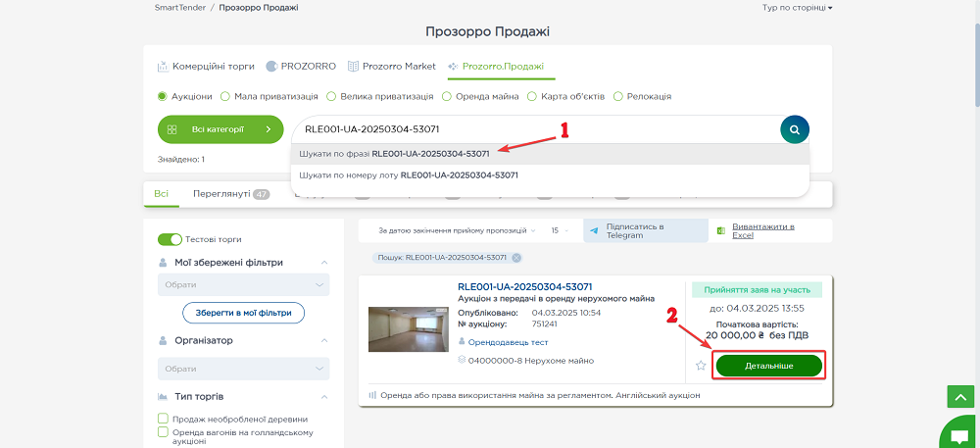The height and width of the screenshot is (448, 980).
Task: Click the organizer person icon for Орендодавець тест
Action: (x=463, y=342)
